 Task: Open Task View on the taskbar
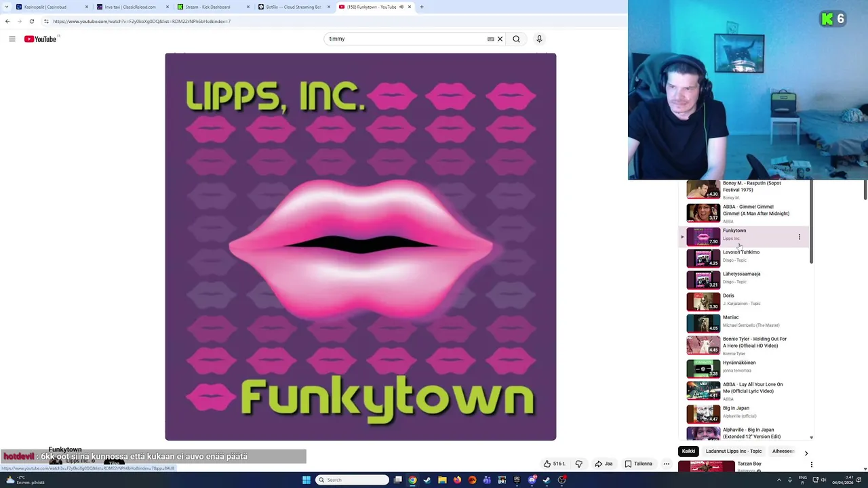(x=398, y=480)
